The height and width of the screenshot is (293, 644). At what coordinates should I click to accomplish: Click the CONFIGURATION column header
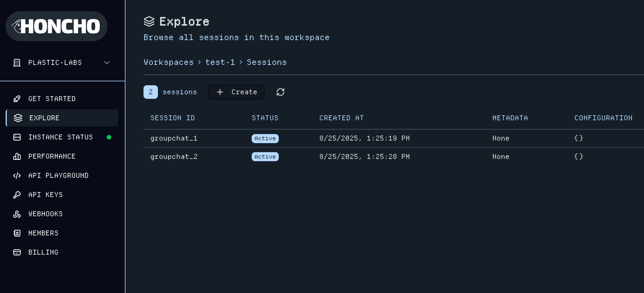pyautogui.click(x=603, y=118)
